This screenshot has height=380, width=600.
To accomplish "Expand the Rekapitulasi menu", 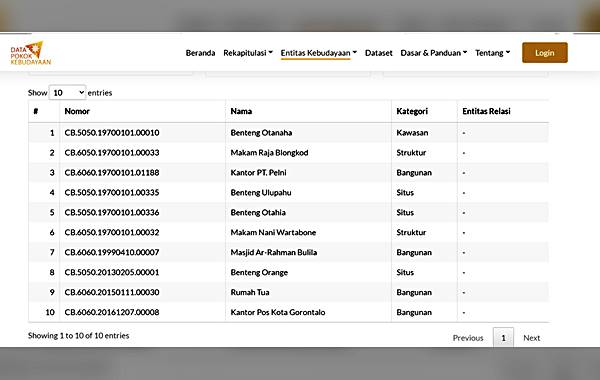I will click(x=248, y=53).
